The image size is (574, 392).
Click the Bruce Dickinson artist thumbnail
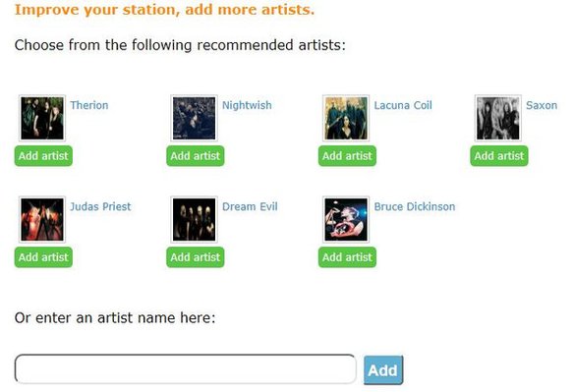click(346, 220)
